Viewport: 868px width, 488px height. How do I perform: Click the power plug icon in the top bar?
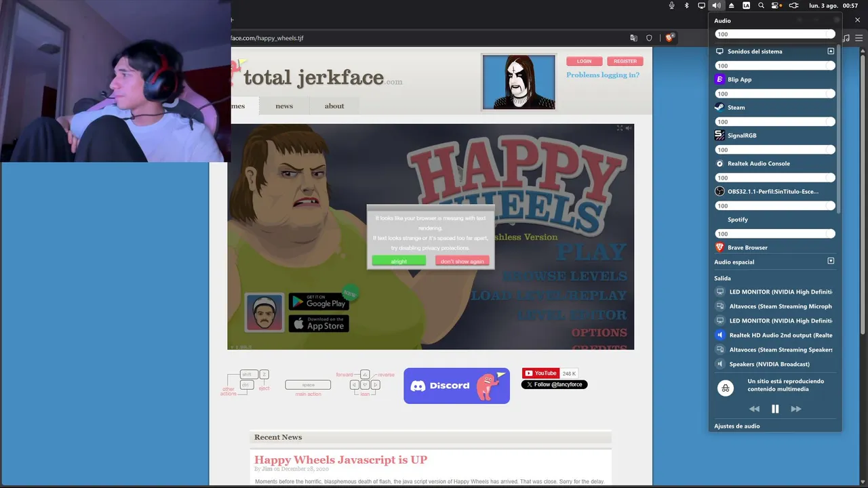[793, 5]
